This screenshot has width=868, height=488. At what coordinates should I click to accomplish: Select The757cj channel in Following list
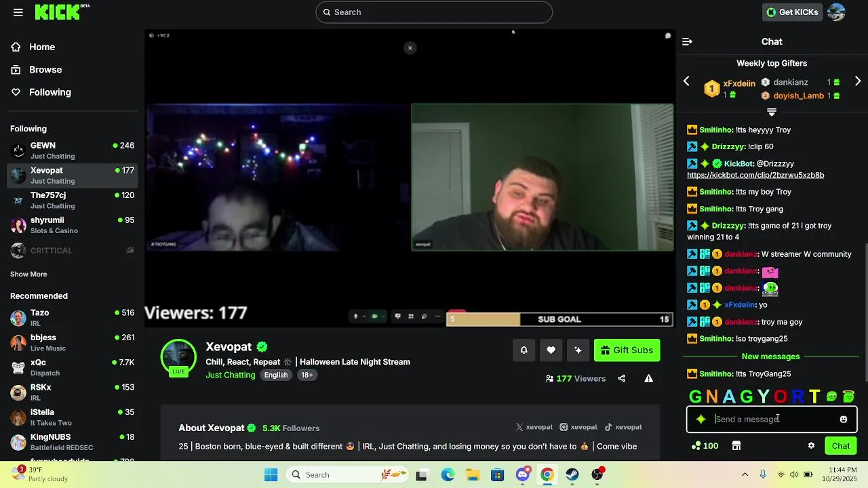coord(73,200)
